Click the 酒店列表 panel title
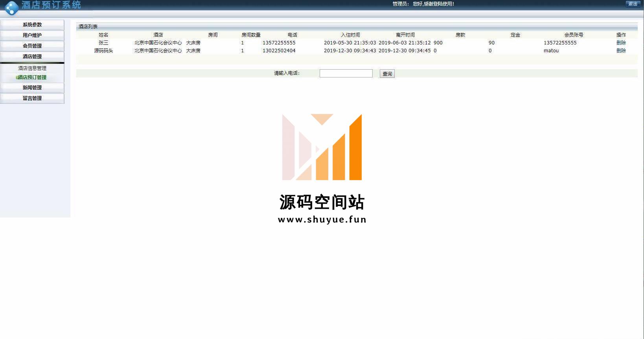The width and height of the screenshot is (644, 339). pos(88,27)
